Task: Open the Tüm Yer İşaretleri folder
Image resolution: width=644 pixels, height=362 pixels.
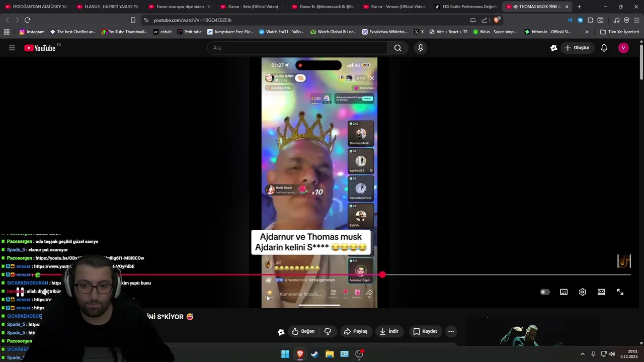Action: pos(619,32)
